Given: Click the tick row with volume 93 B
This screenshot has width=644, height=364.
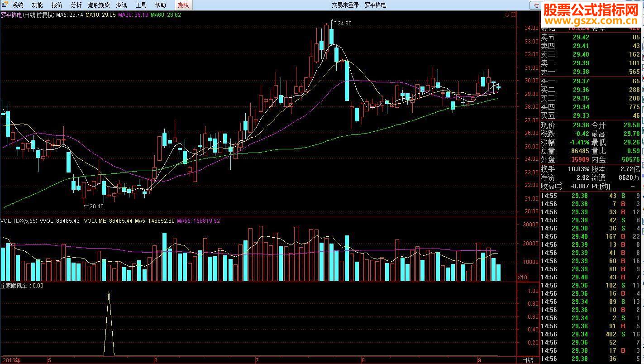Looking at the screenshot, I should click(x=591, y=212).
